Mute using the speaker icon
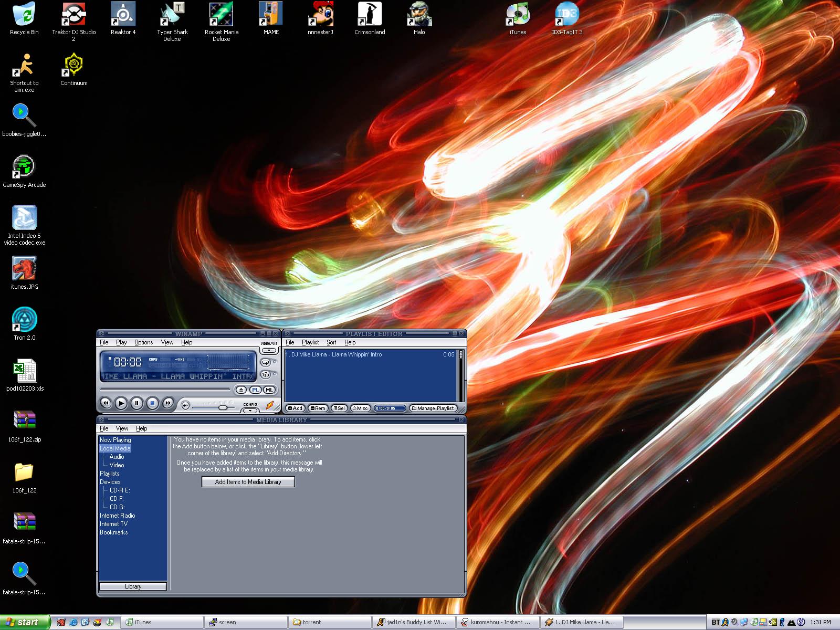This screenshot has width=840, height=630. 185,405
